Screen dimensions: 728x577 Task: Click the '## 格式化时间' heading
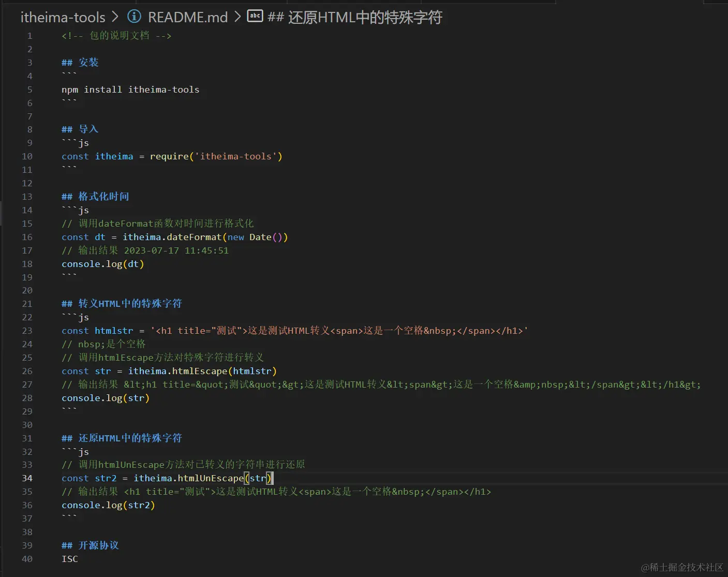coord(95,197)
